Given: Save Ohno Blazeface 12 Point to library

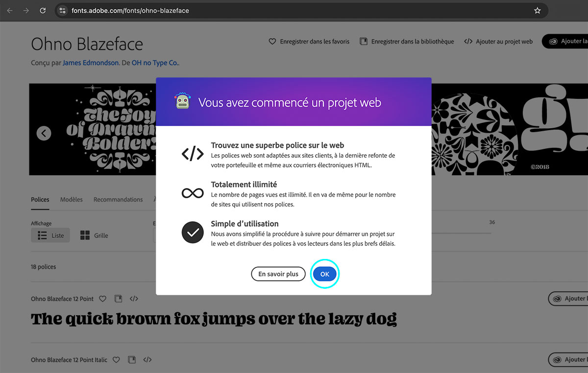Looking at the screenshot, I should (x=118, y=299).
